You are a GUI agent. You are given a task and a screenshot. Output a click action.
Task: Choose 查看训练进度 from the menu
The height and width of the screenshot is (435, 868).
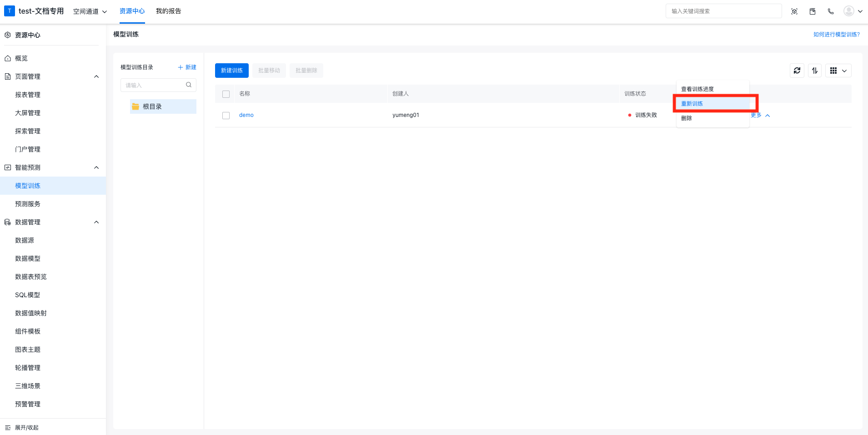click(712, 89)
